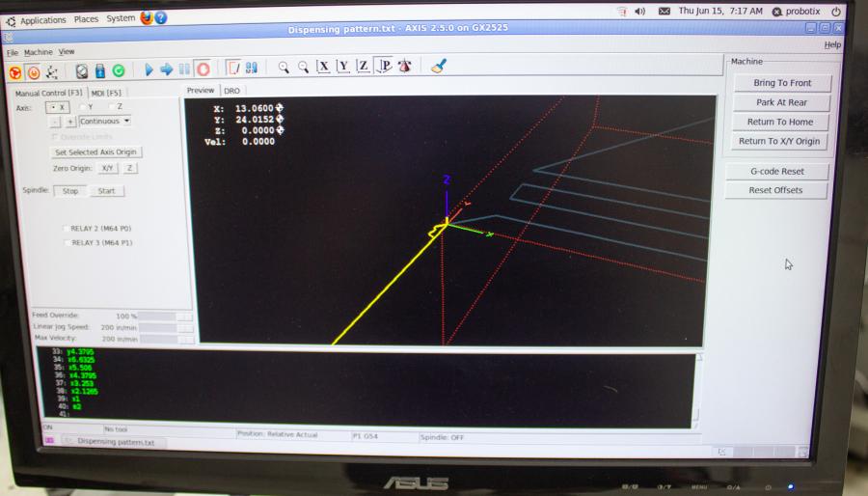Select the Y axis radio button
Image resolution: width=868 pixels, height=496 pixels.
coord(86,107)
